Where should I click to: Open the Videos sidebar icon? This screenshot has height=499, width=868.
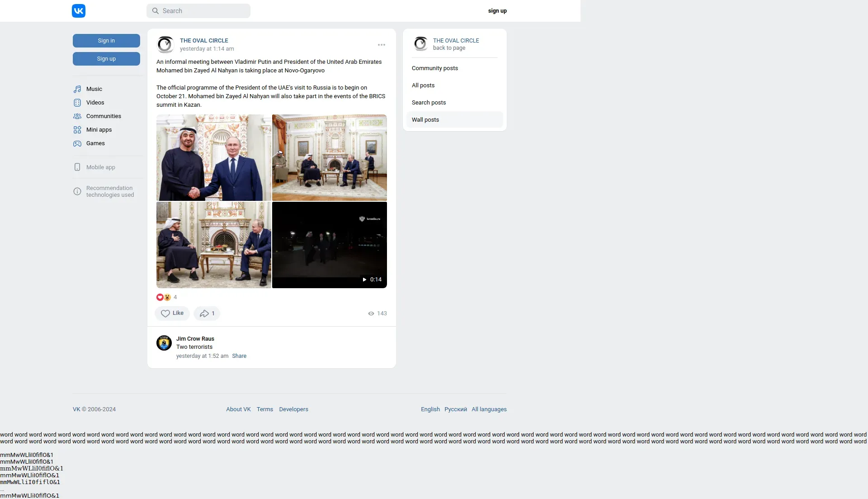point(77,103)
